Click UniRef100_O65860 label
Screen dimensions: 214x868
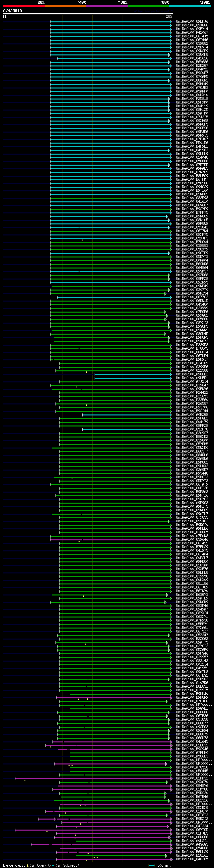point(192,319)
